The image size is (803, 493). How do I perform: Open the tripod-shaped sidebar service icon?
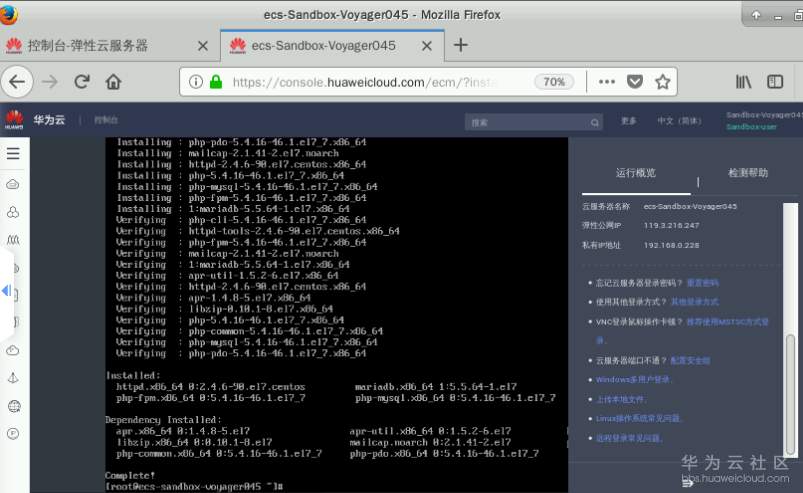click(13, 378)
